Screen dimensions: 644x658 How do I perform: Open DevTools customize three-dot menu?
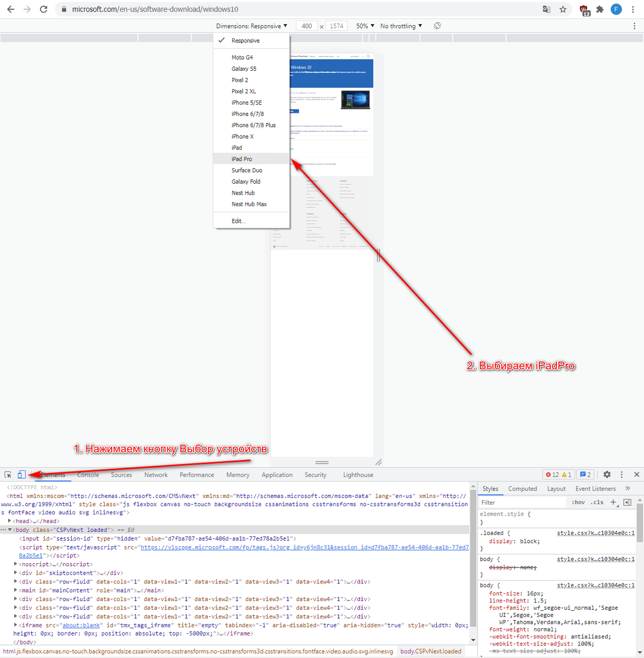(x=622, y=475)
